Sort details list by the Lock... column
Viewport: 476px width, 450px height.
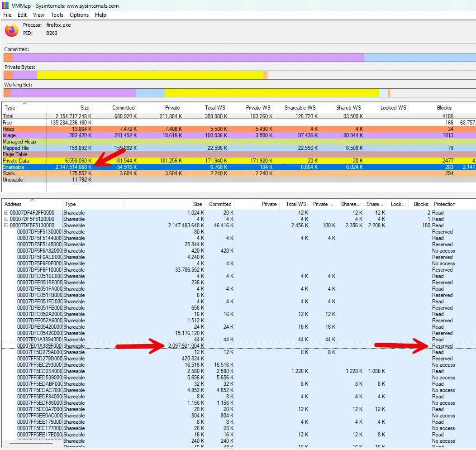(x=398, y=204)
